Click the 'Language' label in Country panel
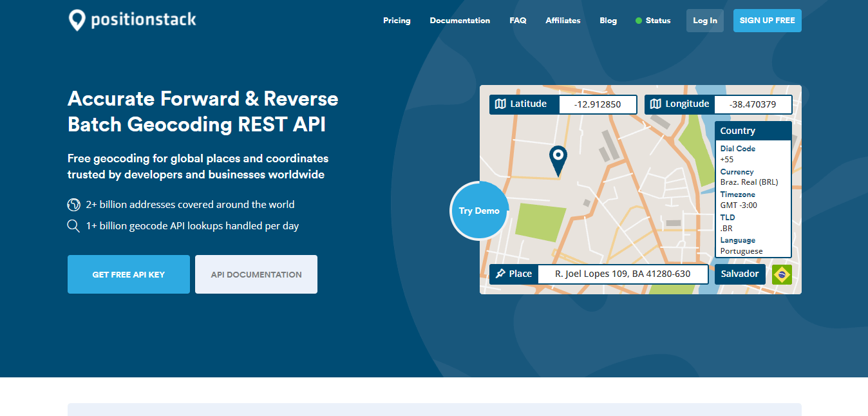 coord(739,240)
